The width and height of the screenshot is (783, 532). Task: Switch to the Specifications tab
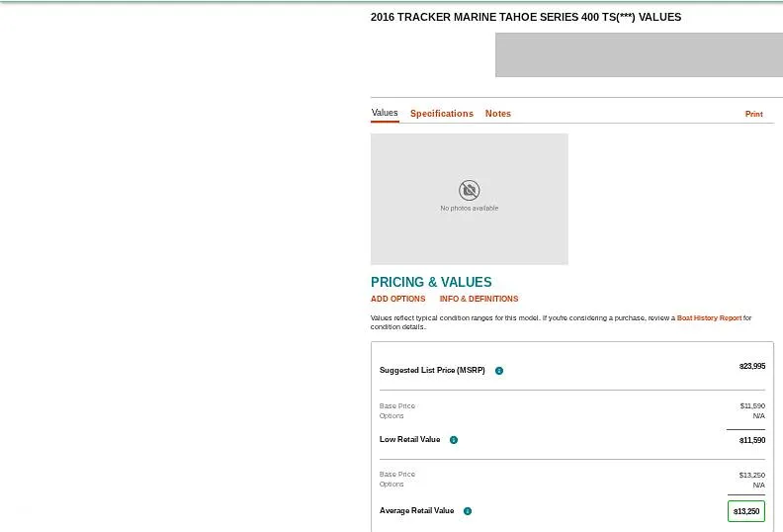tap(441, 114)
